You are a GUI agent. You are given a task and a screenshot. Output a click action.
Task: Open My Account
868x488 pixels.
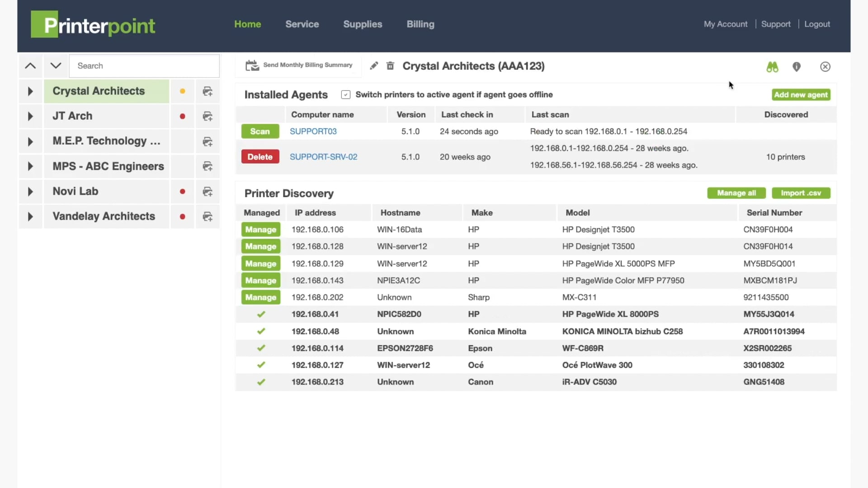(x=726, y=24)
